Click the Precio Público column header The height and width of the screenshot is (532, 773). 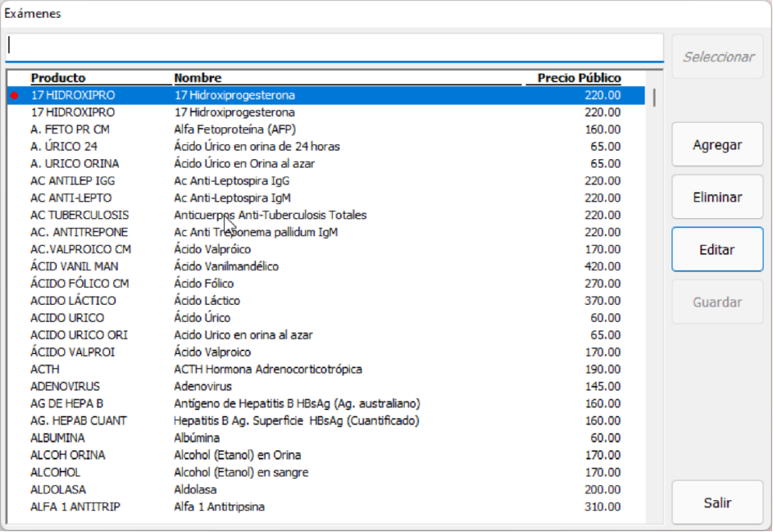(579, 78)
